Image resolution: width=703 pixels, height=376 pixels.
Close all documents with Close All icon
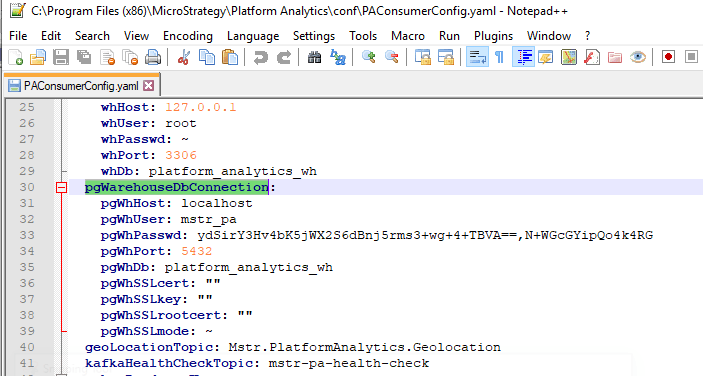click(x=130, y=57)
